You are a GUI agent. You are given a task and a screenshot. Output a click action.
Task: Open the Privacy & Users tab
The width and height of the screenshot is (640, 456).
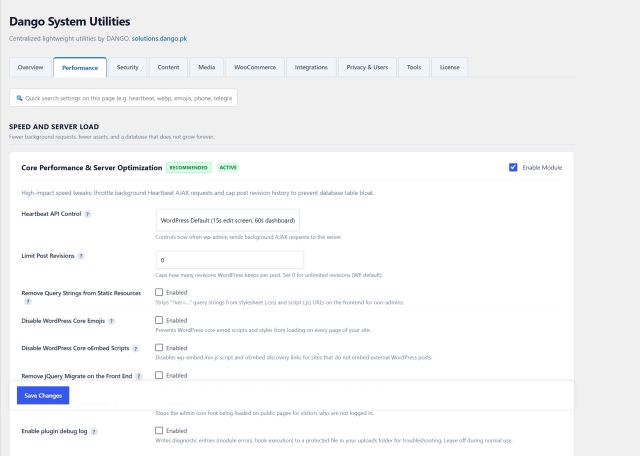tap(367, 67)
